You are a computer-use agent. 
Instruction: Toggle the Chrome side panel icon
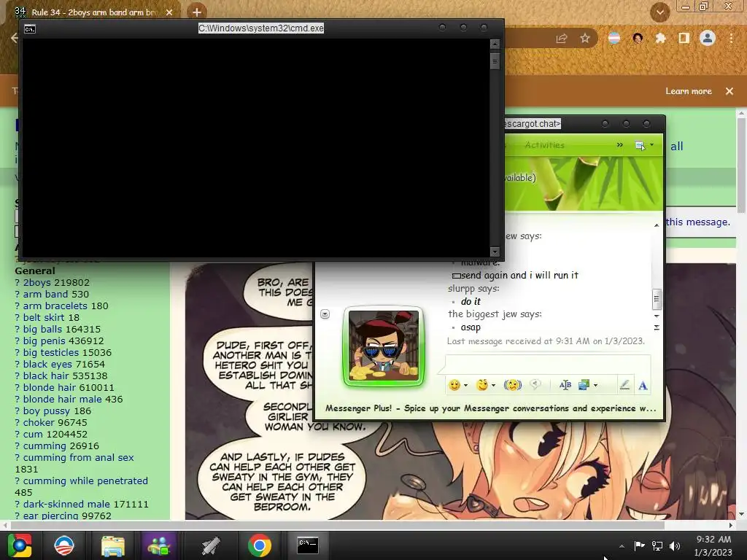click(684, 39)
